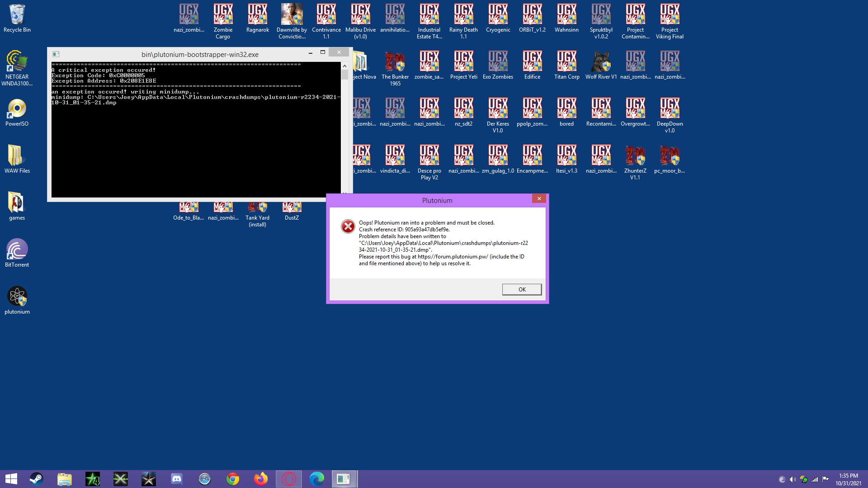Select the Spruktbyl v1.0.2 icon
The width and height of the screenshot is (868, 488).
point(601,21)
